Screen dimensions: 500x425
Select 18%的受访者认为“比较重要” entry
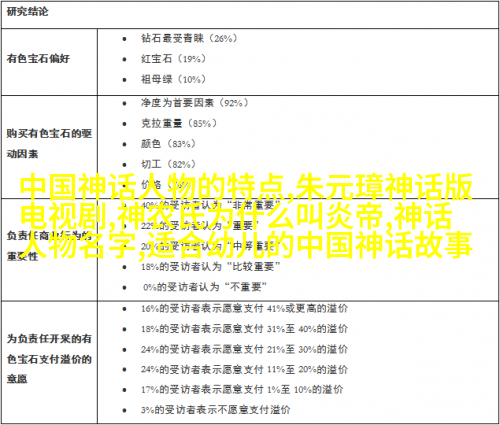(211, 267)
